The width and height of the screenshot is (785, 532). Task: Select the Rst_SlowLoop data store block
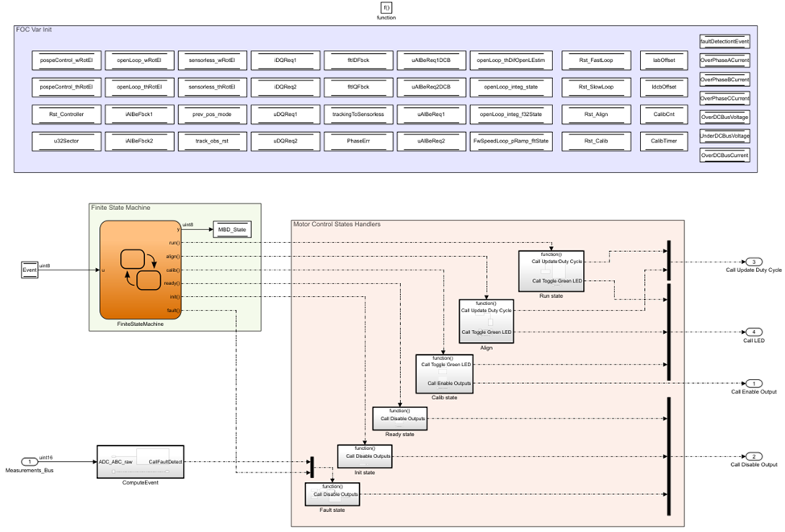(597, 87)
